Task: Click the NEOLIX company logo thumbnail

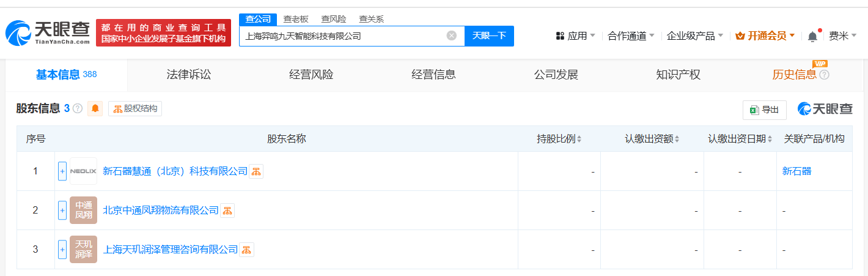Action: [83, 171]
